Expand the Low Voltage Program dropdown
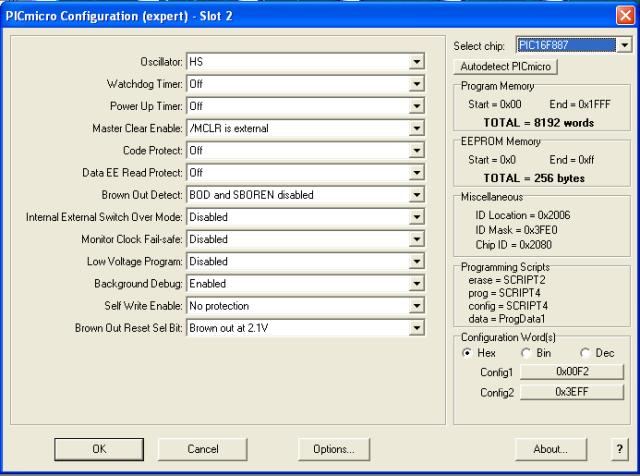Screen dimensions: 640x476 pos(416,261)
